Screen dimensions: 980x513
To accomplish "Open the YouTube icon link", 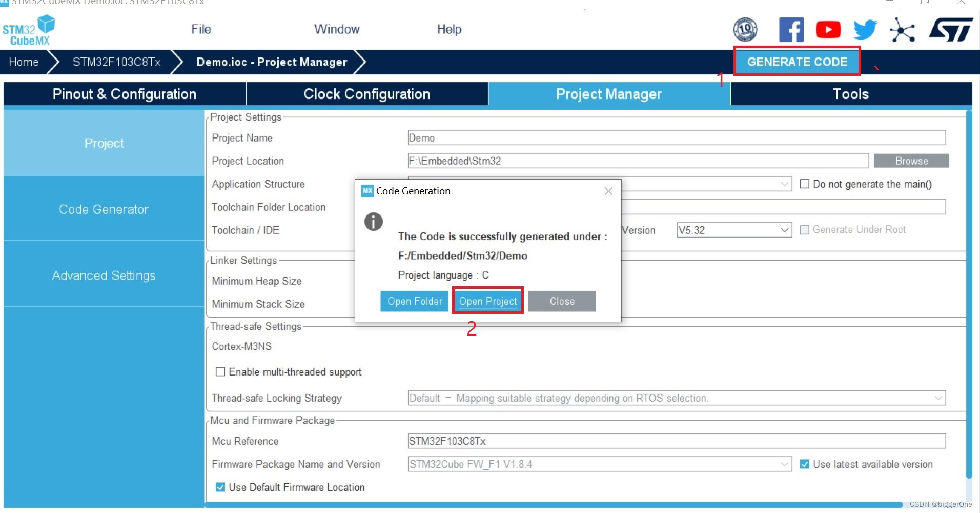I will pyautogui.click(x=828, y=30).
